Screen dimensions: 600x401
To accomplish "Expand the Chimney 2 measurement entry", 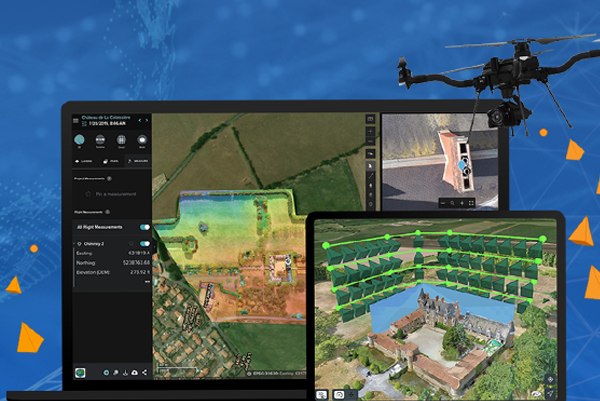I will click(x=79, y=243).
